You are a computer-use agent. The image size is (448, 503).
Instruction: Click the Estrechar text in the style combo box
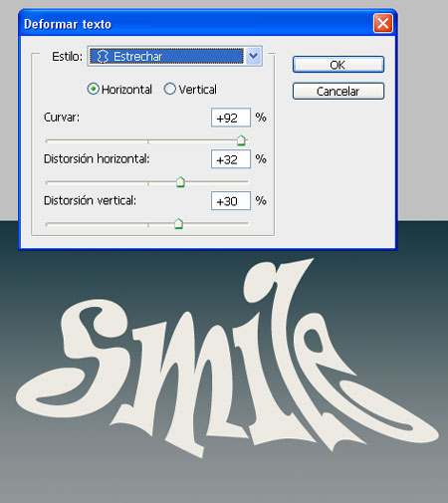pos(137,57)
